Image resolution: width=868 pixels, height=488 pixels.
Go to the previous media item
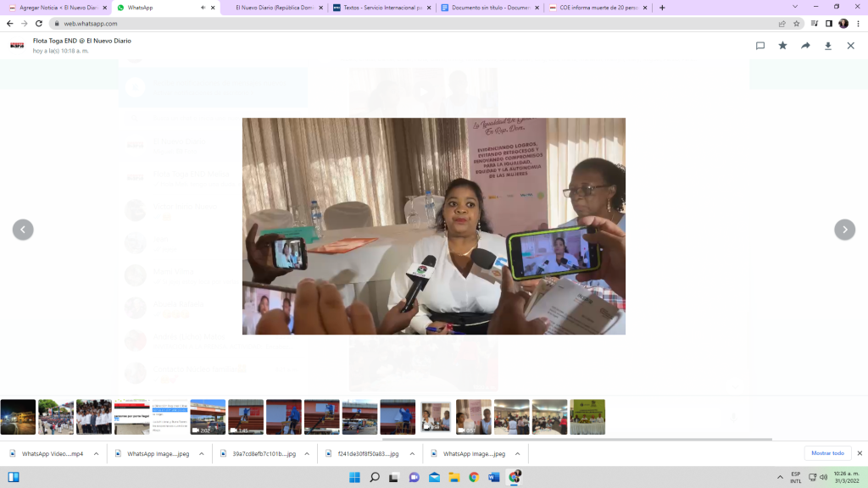[x=23, y=230]
